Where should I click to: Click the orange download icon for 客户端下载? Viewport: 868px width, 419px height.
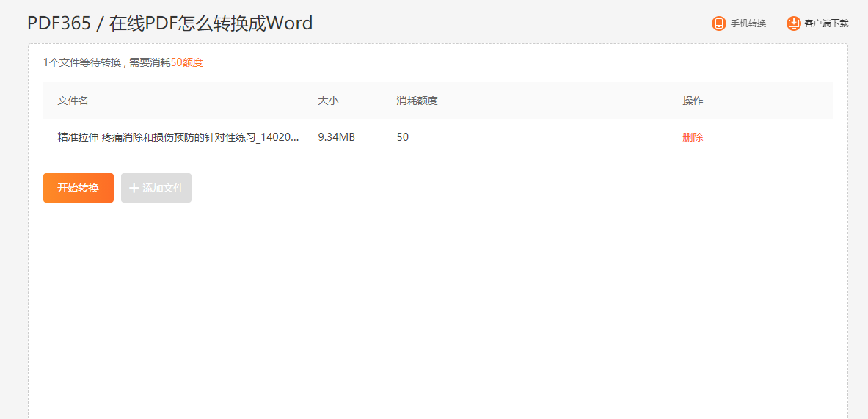793,23
